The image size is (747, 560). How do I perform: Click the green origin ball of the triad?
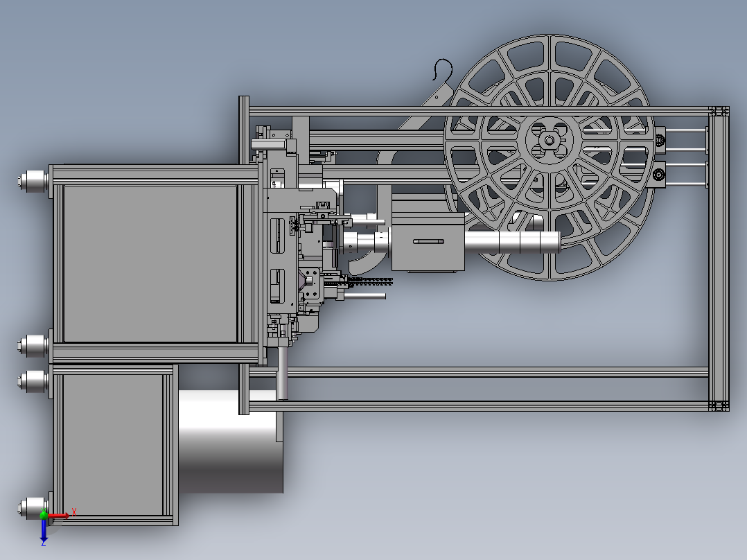pyautogui.click(x=44, y=515)
